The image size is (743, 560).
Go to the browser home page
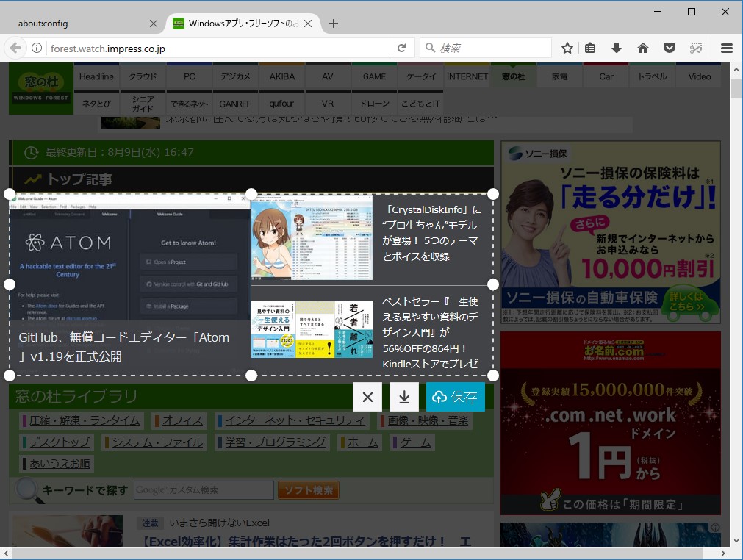pos(642,47)
